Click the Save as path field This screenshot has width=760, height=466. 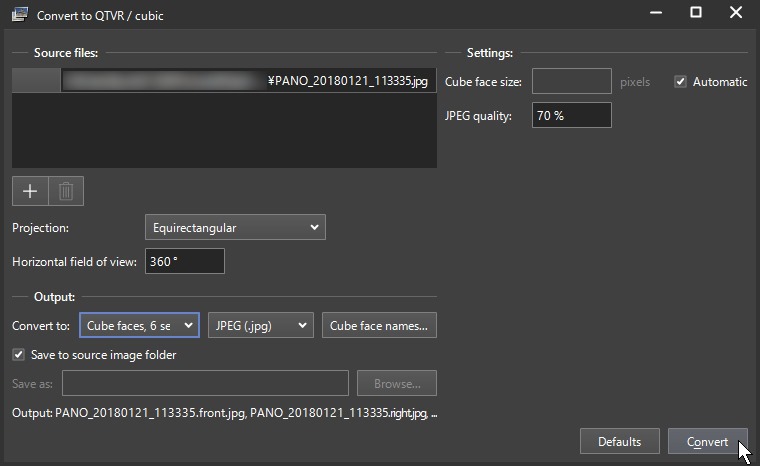click(205, 384)
